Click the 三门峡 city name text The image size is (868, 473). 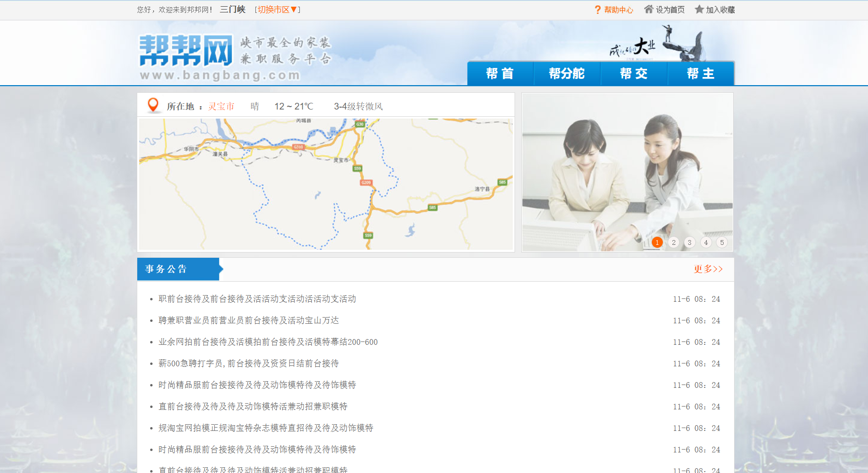pos(232,10)
